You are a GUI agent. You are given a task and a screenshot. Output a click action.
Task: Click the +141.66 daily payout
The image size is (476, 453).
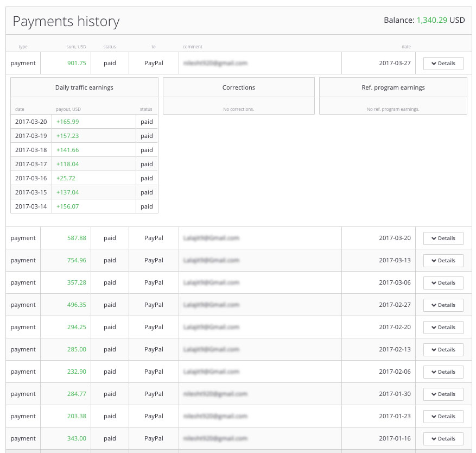[67, 150]
